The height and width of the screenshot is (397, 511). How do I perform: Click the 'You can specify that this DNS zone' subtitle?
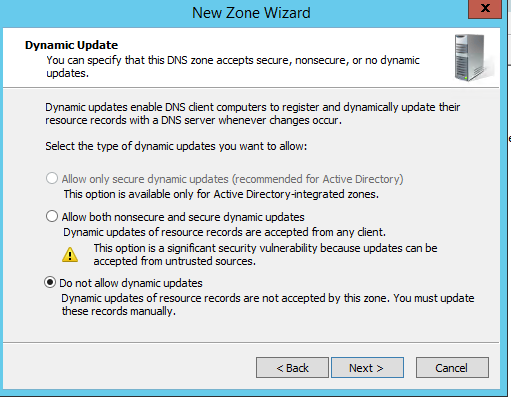(x=233, y=66)
